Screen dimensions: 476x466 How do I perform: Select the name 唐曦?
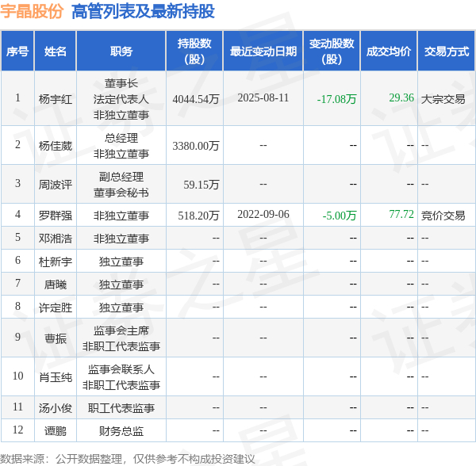click(x=56, y=285)
